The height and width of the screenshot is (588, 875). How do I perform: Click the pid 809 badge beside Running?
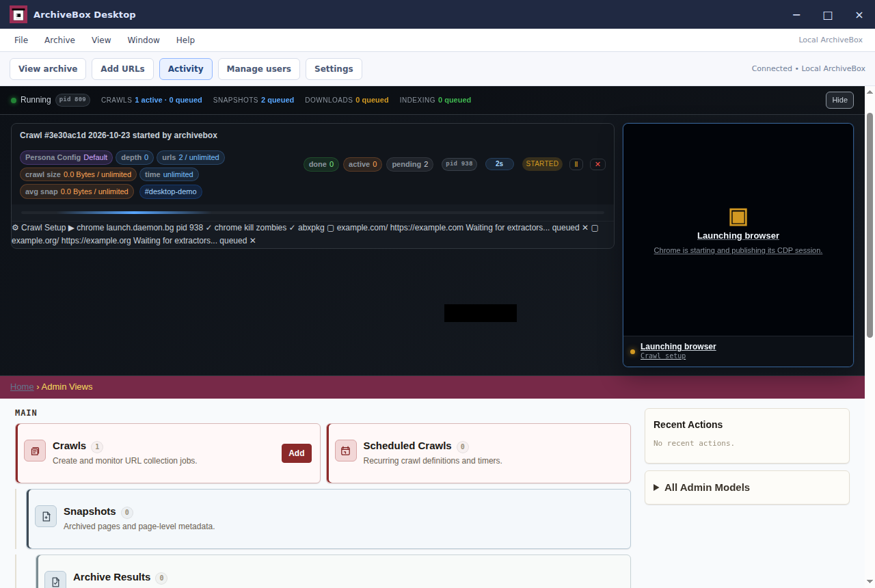tap(72, 100)
